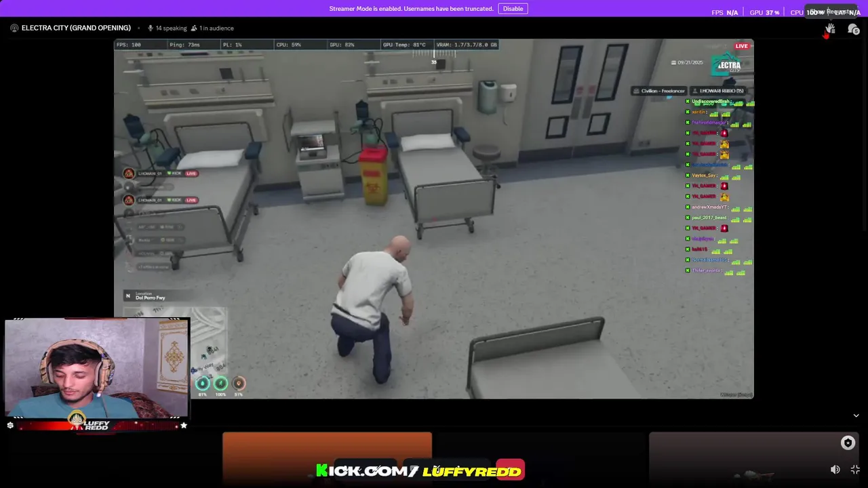Click the main live game stream video

(x=434, y=218)
